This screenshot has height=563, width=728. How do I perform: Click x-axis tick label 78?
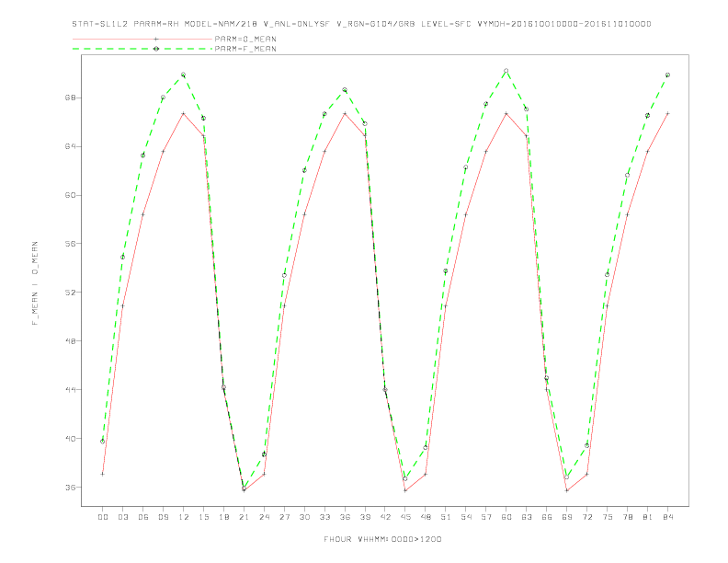(x=627, y=517)
